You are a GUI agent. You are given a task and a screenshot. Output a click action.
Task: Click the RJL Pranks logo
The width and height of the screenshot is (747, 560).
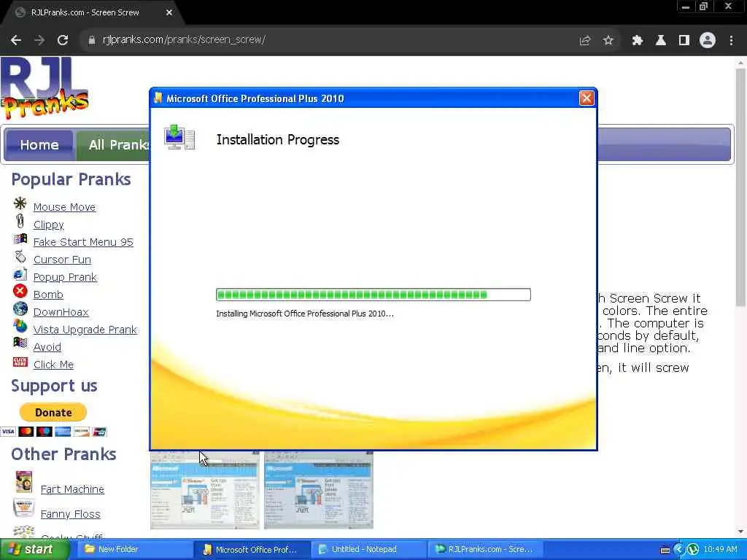click(x=44, y=88)
